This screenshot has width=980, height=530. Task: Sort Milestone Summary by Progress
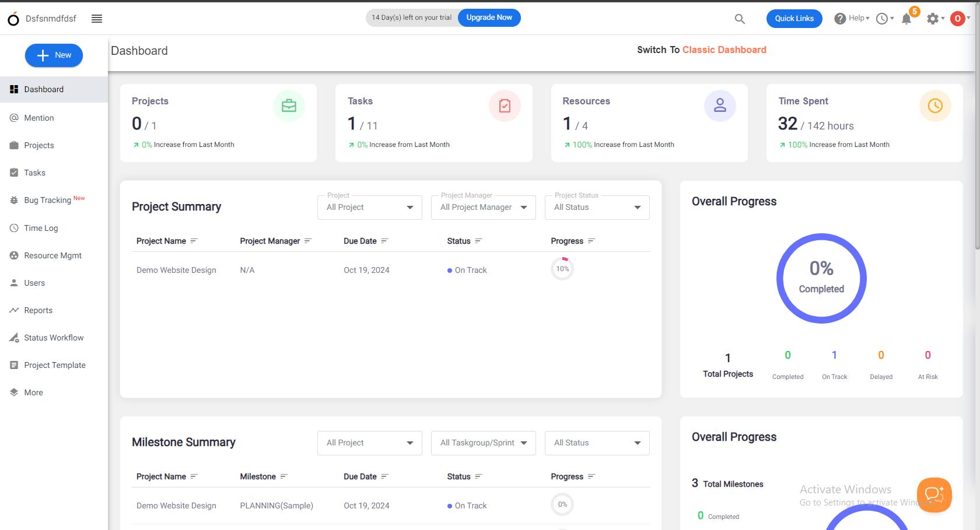pyautogui.click(x=591, y=476)
